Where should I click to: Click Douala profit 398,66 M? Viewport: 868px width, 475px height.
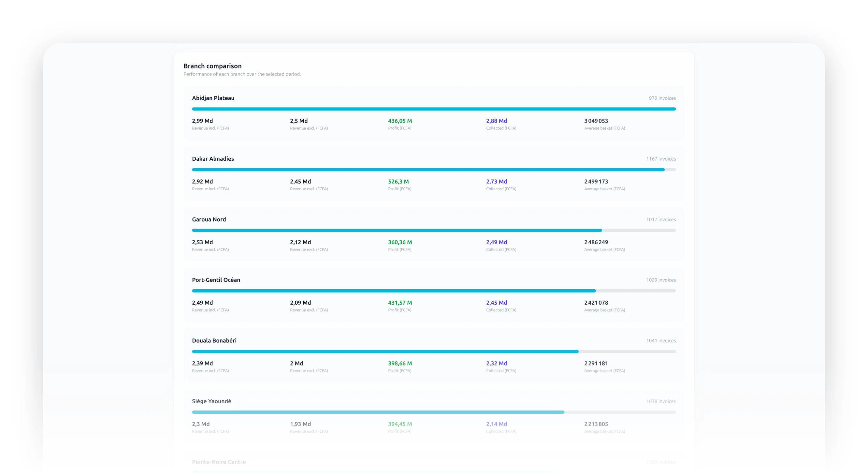click(x=400, y=364)
